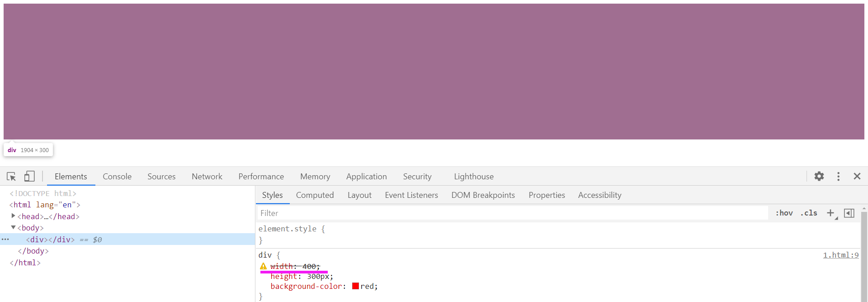Open the DevTools three-dot menu
Screen dimensions: 868x302
pyautogui.click(x=838, y=176)
